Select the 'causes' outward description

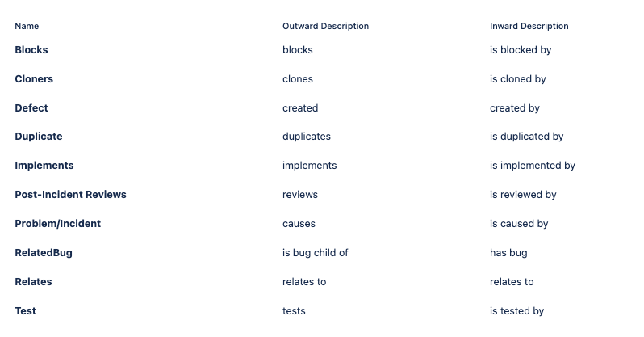[x=299, y=223]
